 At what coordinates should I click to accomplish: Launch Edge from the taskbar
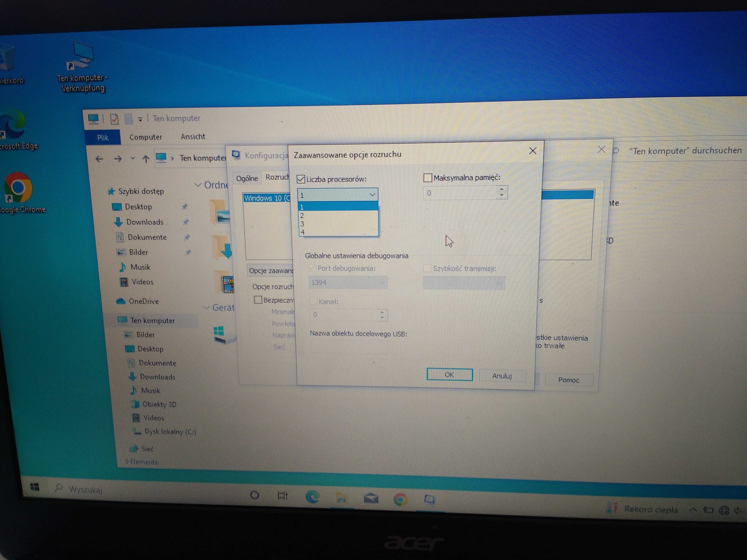pyautogui.click(x=312, y=497)
